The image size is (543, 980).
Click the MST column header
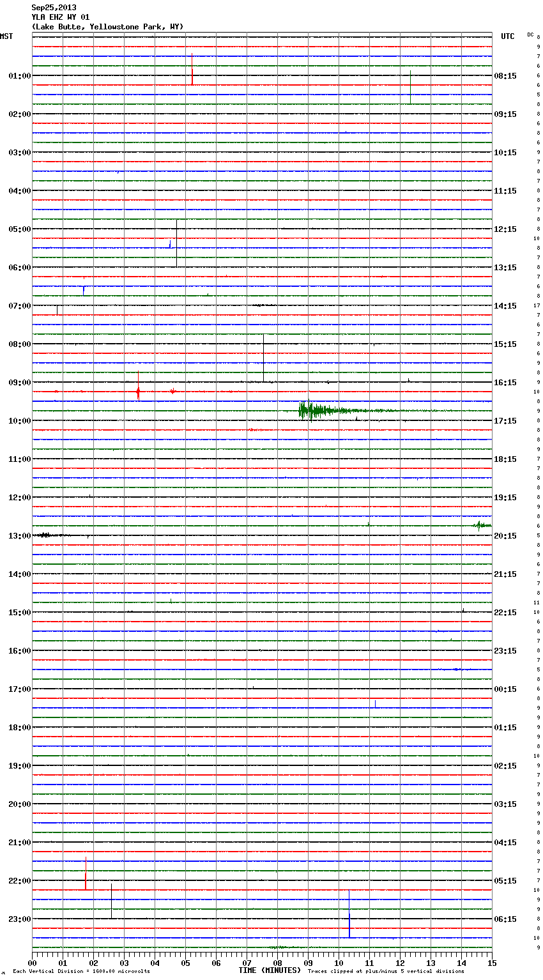point(6,36)
